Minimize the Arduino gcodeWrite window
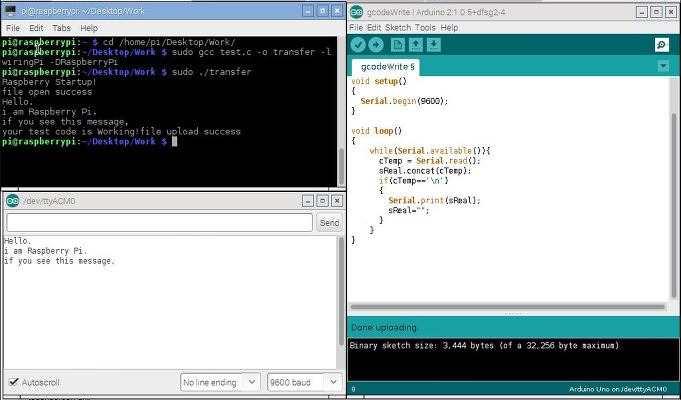 642,12
